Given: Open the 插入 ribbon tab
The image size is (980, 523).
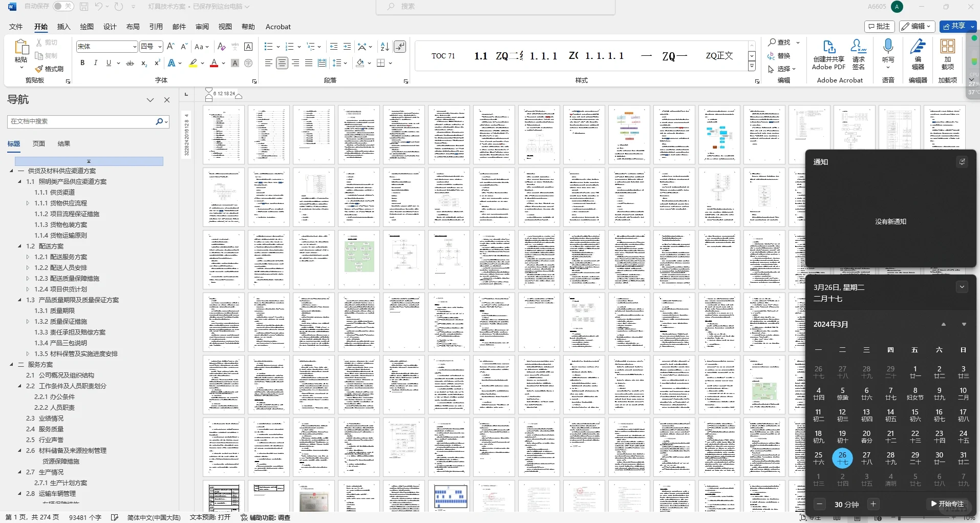Looking at the screenshot, I should 63,27.
